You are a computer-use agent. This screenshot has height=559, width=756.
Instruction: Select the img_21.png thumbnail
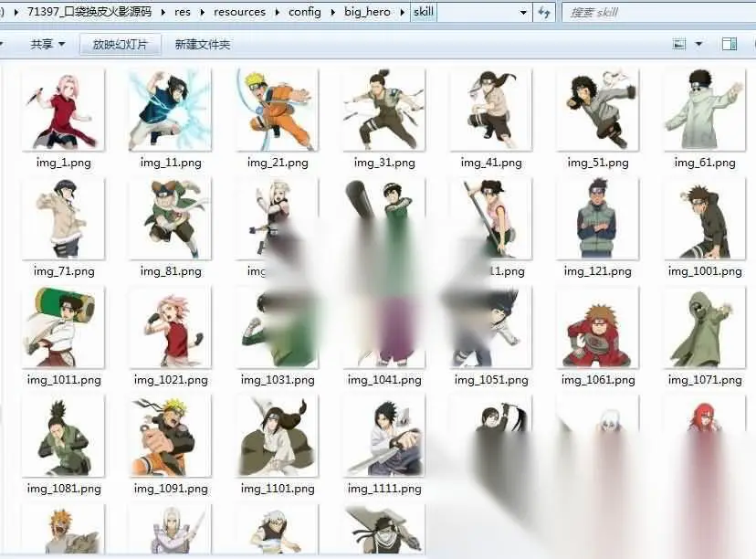[278, 110]
